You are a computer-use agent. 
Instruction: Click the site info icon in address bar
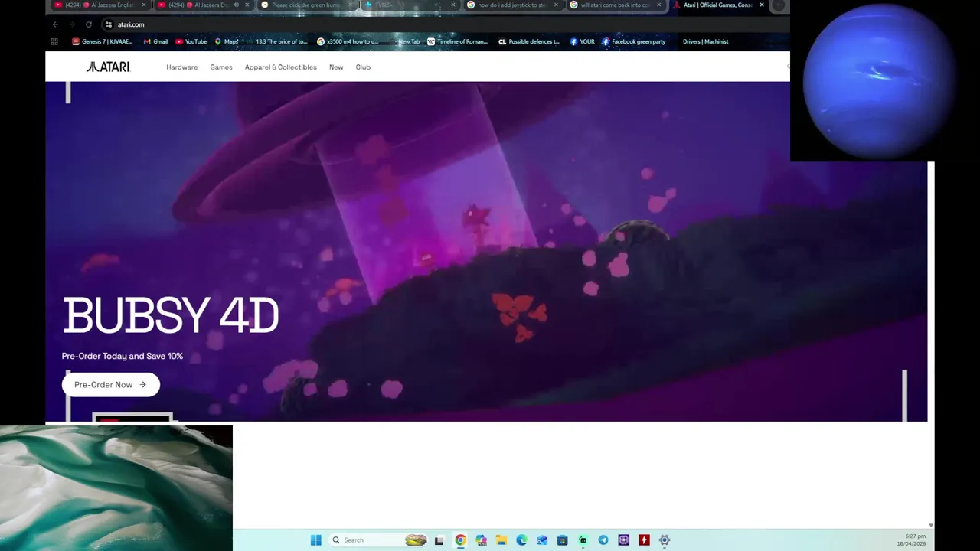click(108, 24)
